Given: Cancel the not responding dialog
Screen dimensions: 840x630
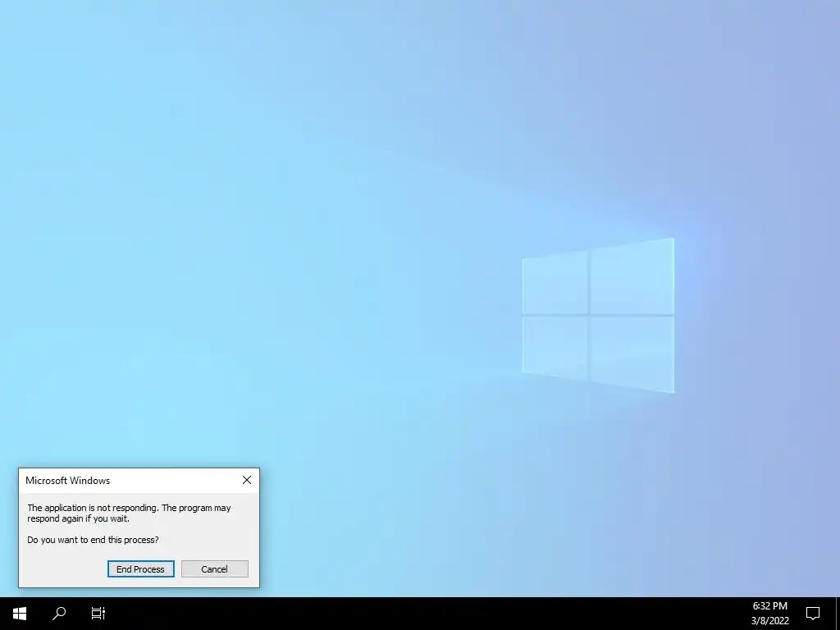Looking at the screenshot, I should pos(215,569).
